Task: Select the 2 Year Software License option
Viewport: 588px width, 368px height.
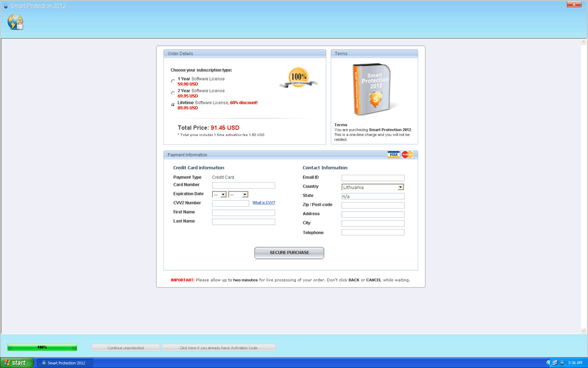Action: (x=173, y=93)
